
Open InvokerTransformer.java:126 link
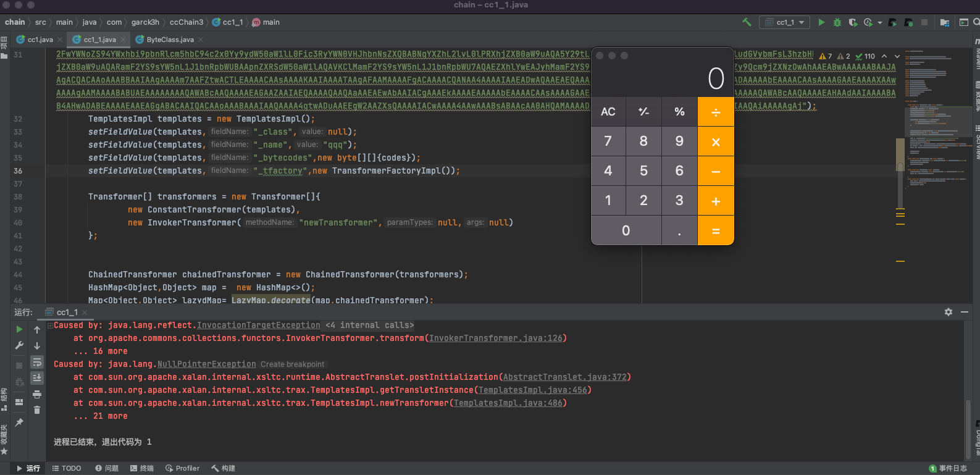tap(496, 338)
